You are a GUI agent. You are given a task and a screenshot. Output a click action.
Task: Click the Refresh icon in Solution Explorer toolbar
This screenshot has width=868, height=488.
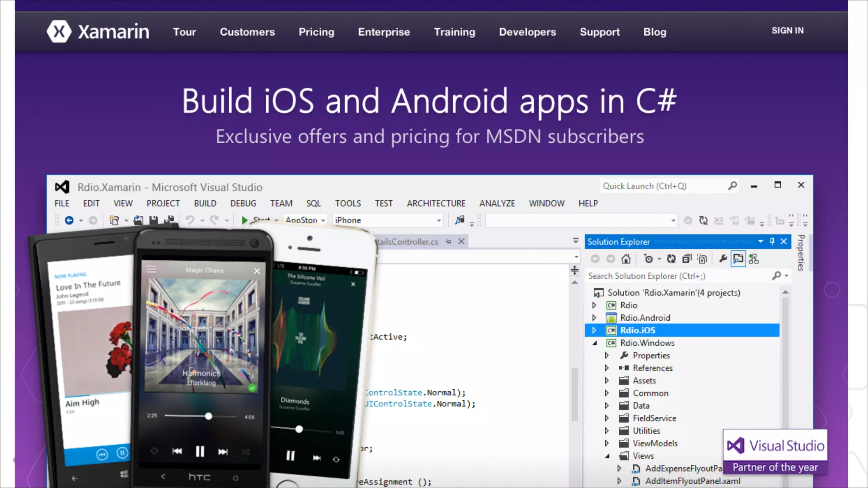coord(671,259)
